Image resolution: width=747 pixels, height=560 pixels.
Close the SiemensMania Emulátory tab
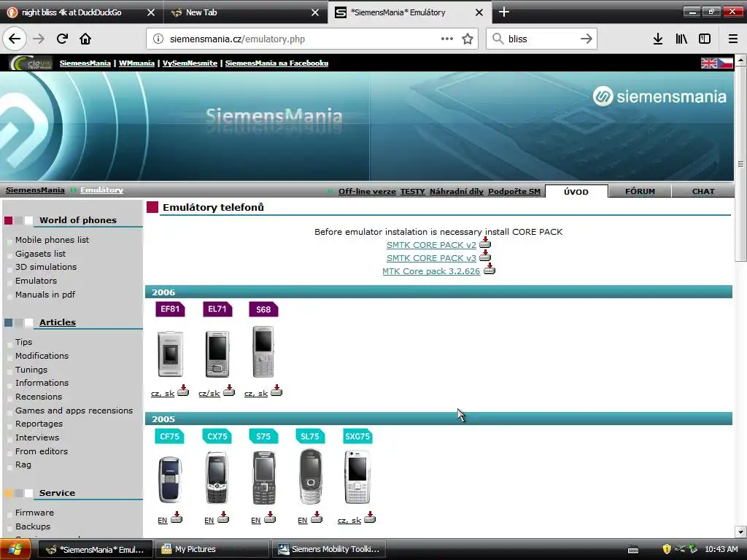pyautogui.click(x=479, y=12)
